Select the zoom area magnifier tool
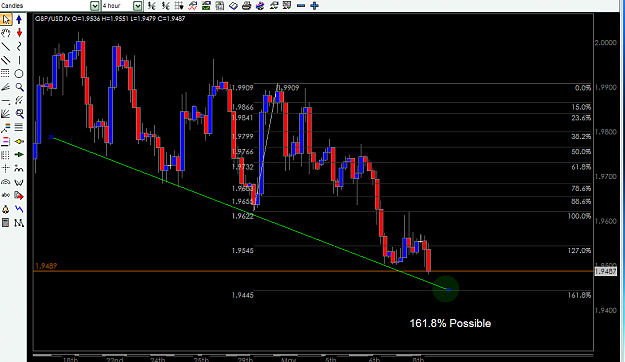 (x=19, y=114)
